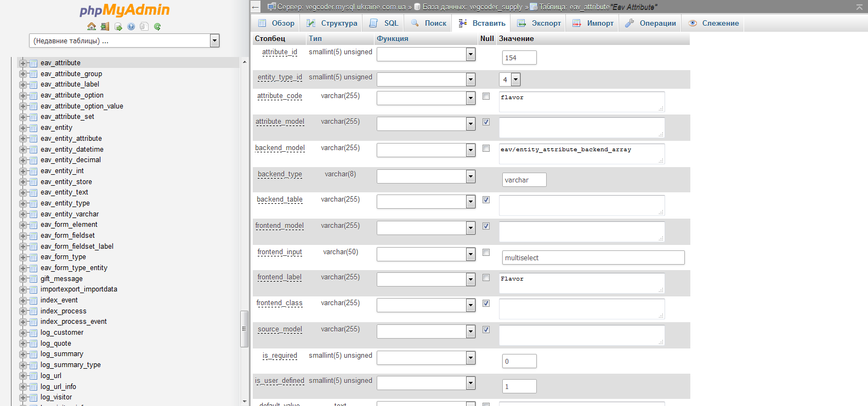868x406 pixels.
Task: Open function dropdown for attribute_id
Action: (x=426, y=54)
